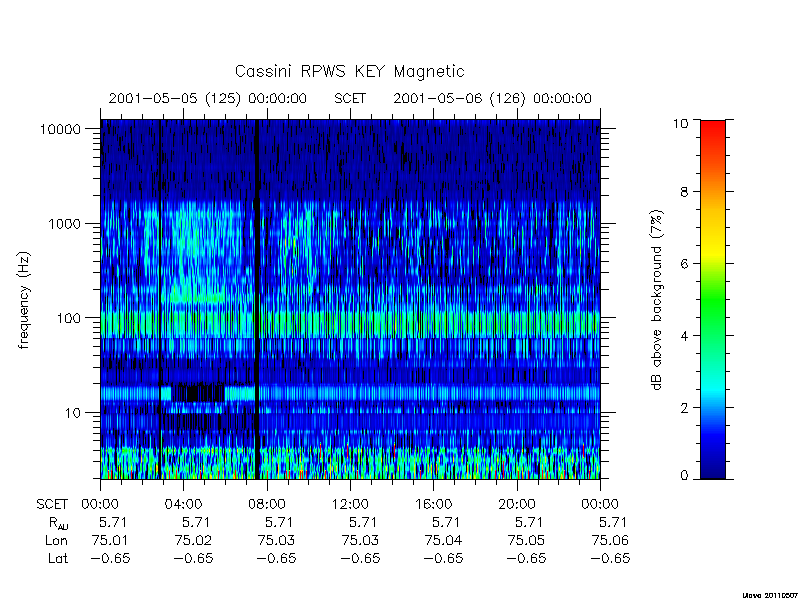Click the title 'Cassini RPWS KEY Magnetic'

[x=349, y=71]
